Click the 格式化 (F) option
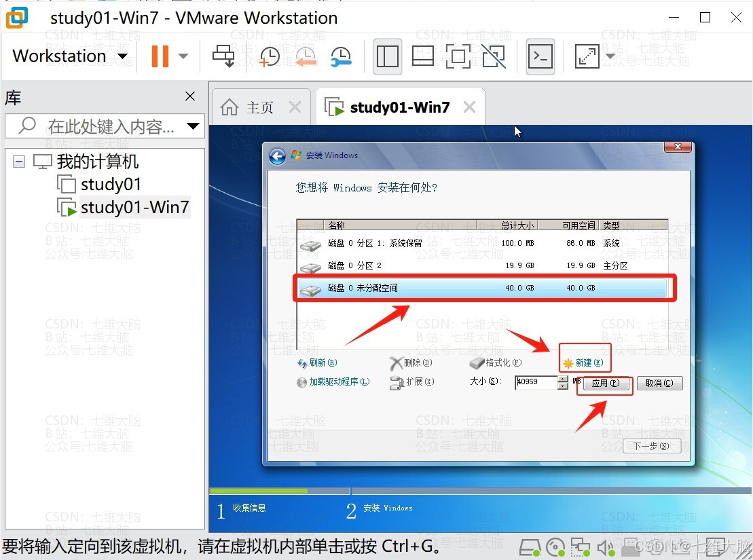This screenshot has height=560, width=753. pos(496,363)
